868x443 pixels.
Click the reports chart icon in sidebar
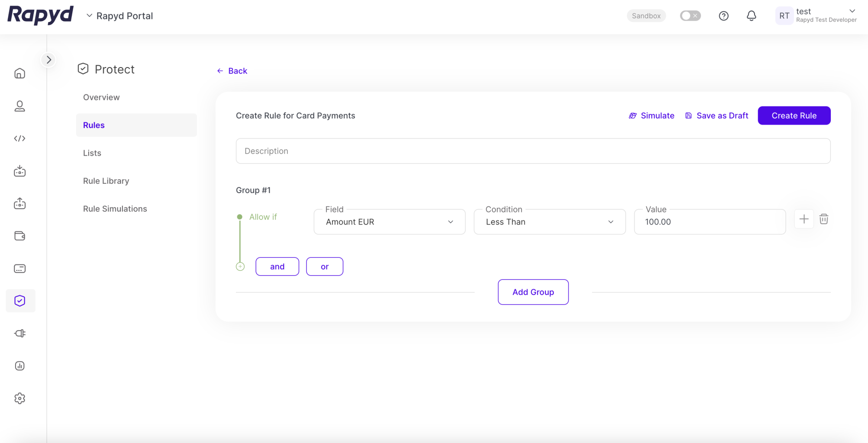[x=20, y=366]
